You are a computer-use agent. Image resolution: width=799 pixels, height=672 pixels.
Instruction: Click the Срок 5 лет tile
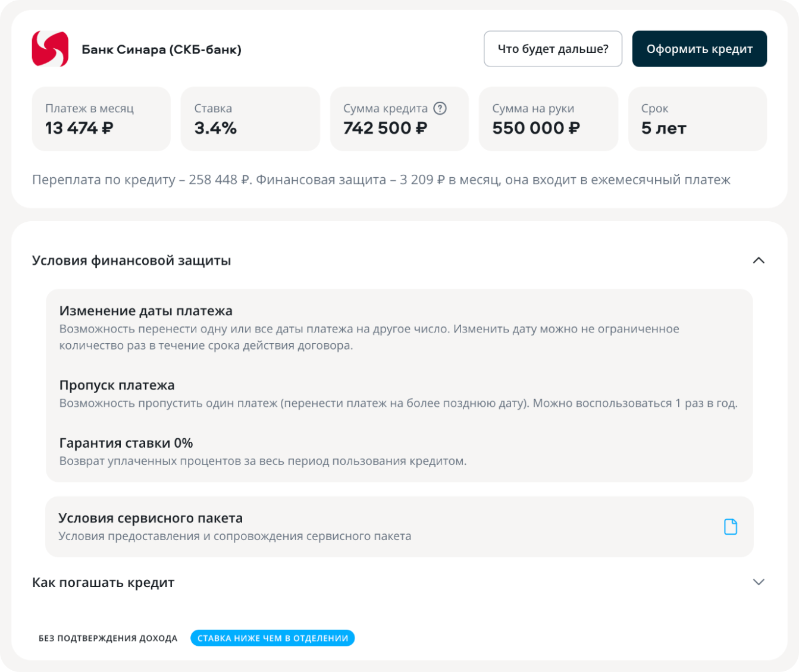coord(697,119)
